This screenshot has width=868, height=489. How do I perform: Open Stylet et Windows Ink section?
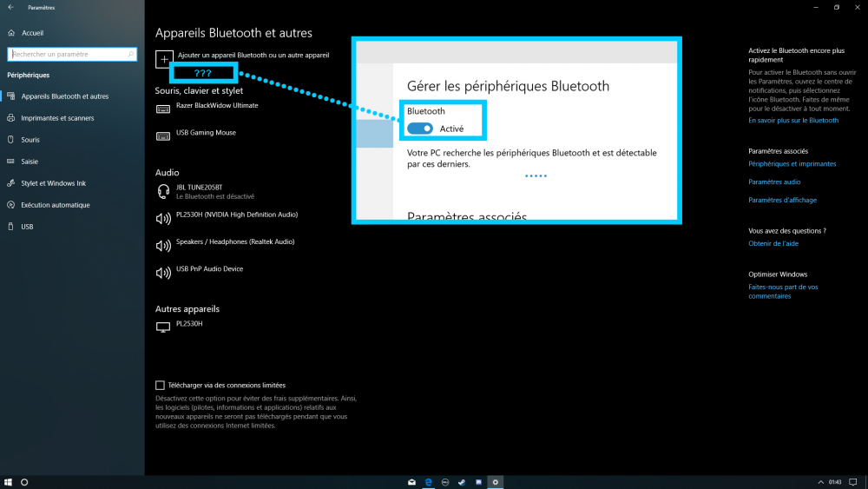[x=53, y=183]
